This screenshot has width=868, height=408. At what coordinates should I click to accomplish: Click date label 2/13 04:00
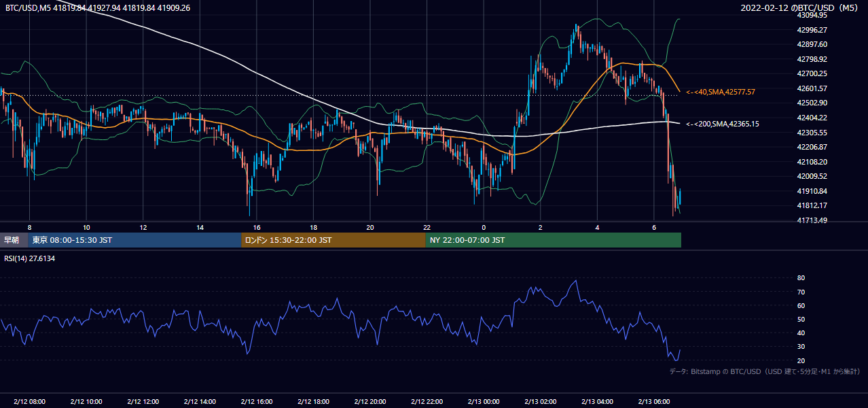pyautogui.click(x=597, y=402)
